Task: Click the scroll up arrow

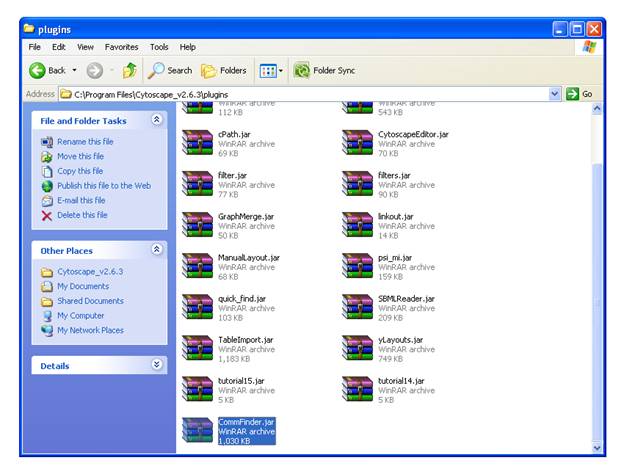Action: (x=597, y=108)
